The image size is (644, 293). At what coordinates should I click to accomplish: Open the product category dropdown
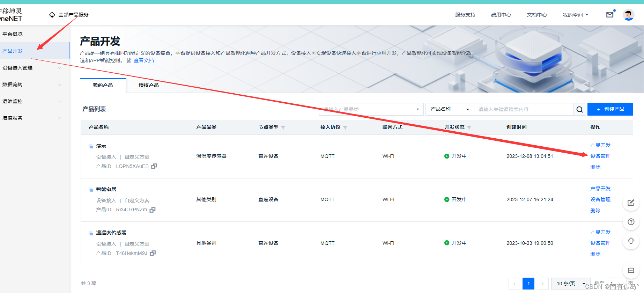[x=371, y=109]
